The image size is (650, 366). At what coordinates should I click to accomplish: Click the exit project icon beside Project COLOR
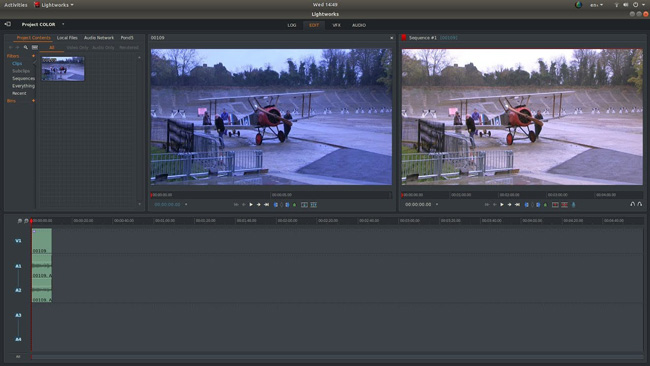click(7, 24)
